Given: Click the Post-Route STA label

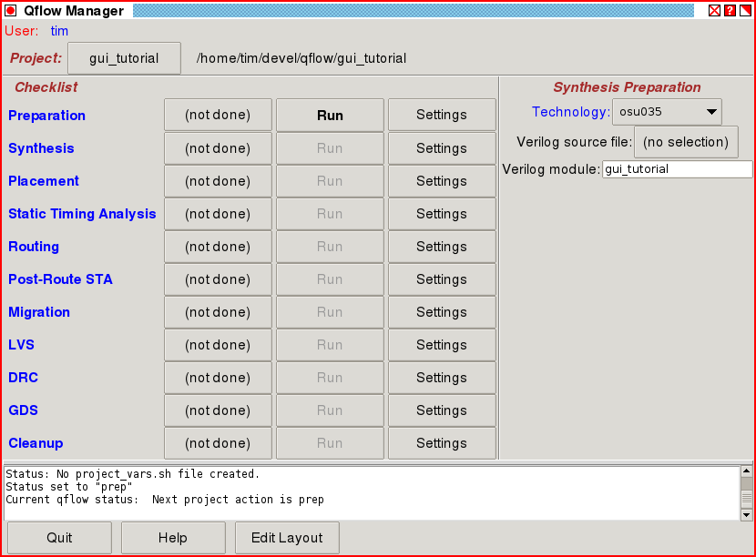Looking at the screenshot, I should coord(60,279).
